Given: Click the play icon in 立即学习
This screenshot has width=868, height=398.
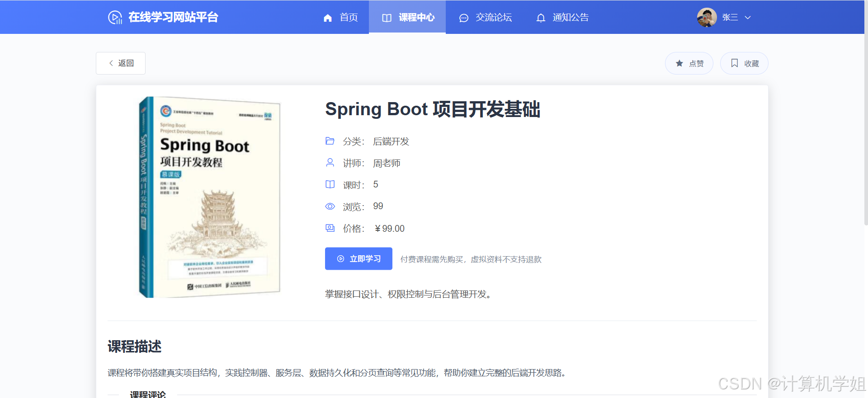Looking at the screenshot, I should click(x=340, y=259).
